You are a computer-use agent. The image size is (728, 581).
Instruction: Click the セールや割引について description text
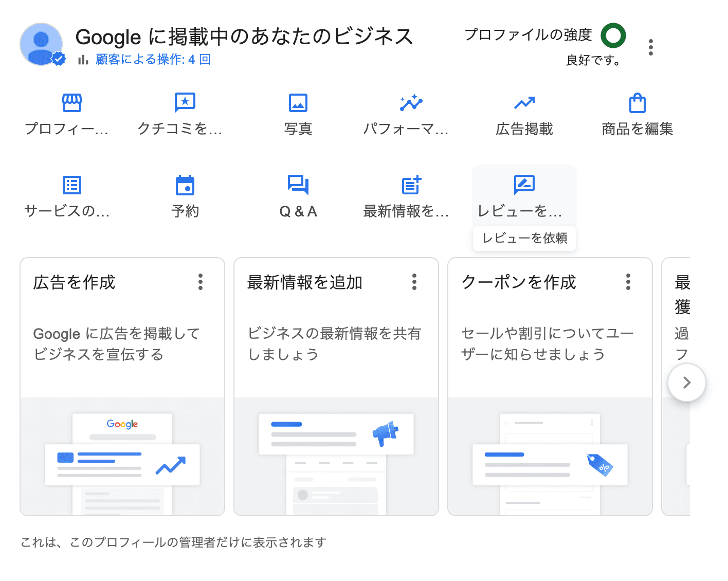(x=548, y=344)
